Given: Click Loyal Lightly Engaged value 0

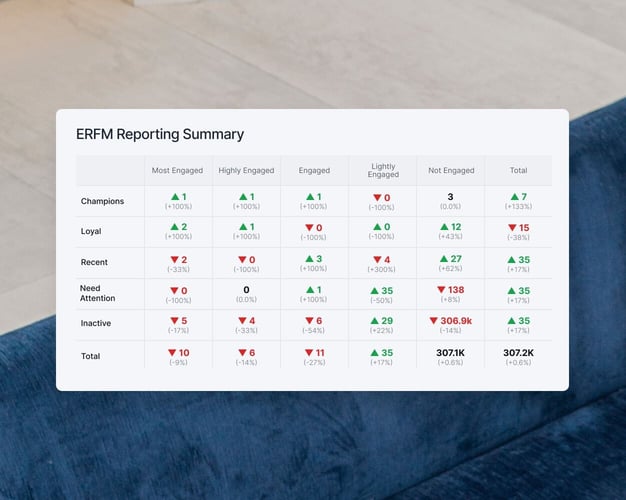Looking at the screenshot, I should coord(387,227).
